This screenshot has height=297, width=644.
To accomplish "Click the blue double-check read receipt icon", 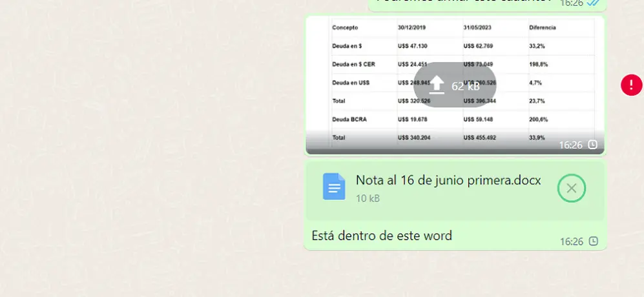I will [x=593, y=3].
